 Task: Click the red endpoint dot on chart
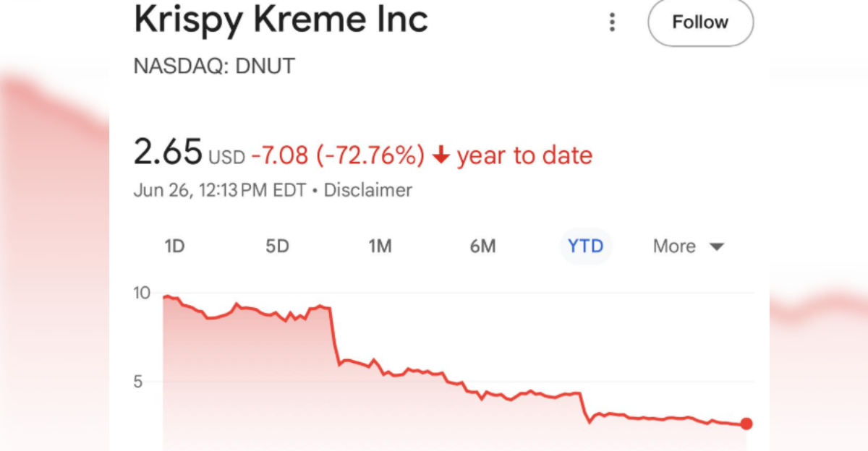(746, 424)
